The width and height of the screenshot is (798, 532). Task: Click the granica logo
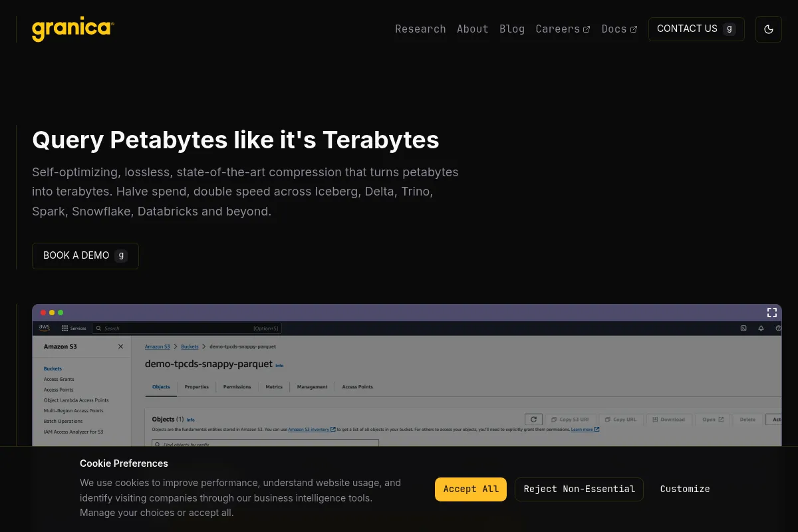tap(73, 29)
